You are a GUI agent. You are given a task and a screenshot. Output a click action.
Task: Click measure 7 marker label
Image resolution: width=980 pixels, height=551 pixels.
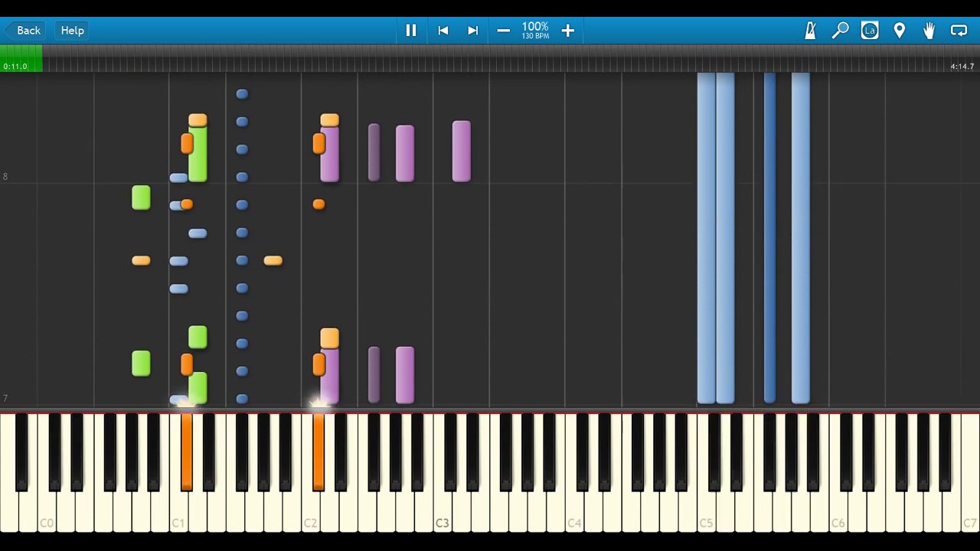pyautogui.click(x=5, y=399)
